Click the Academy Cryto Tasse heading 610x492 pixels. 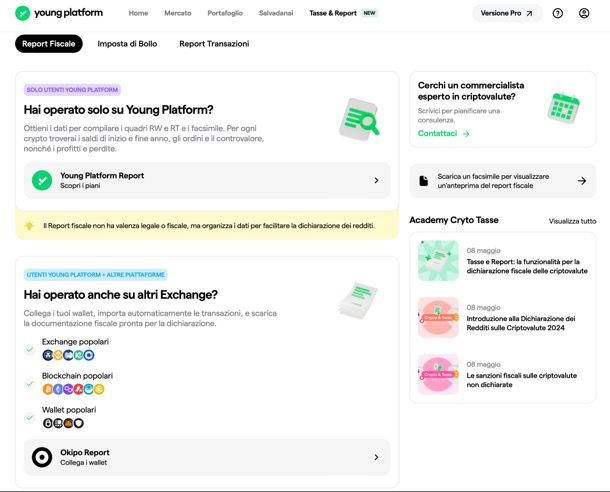454,220
